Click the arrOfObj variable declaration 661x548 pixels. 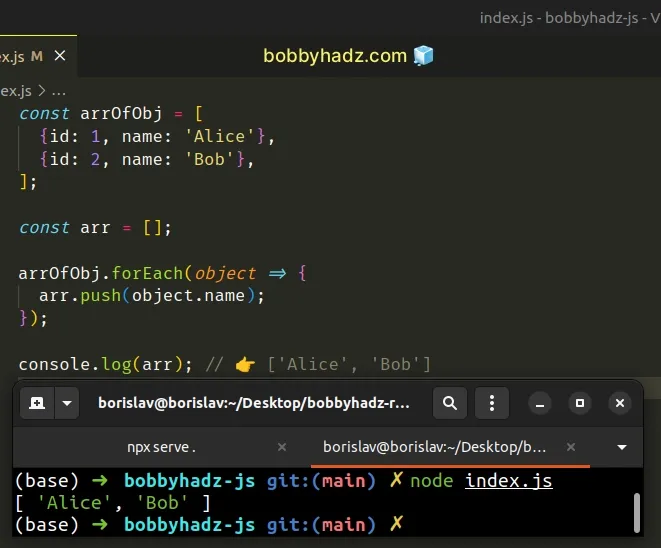[x=121, y=113]
